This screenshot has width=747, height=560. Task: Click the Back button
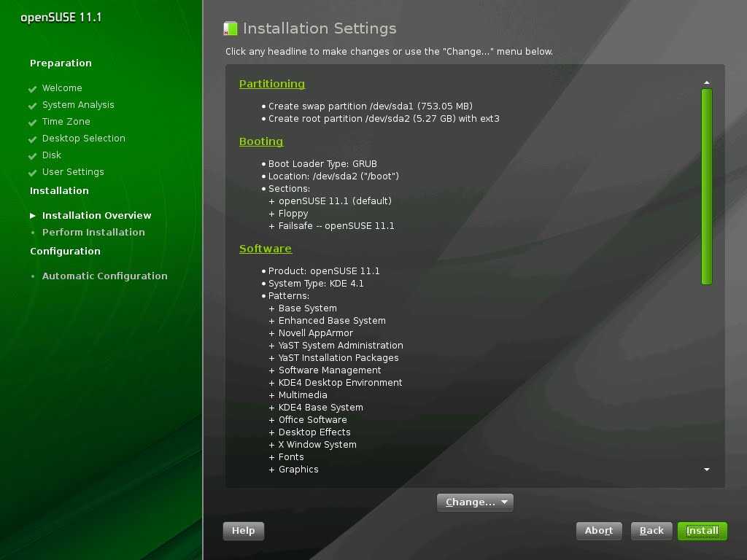coord(651,531)
